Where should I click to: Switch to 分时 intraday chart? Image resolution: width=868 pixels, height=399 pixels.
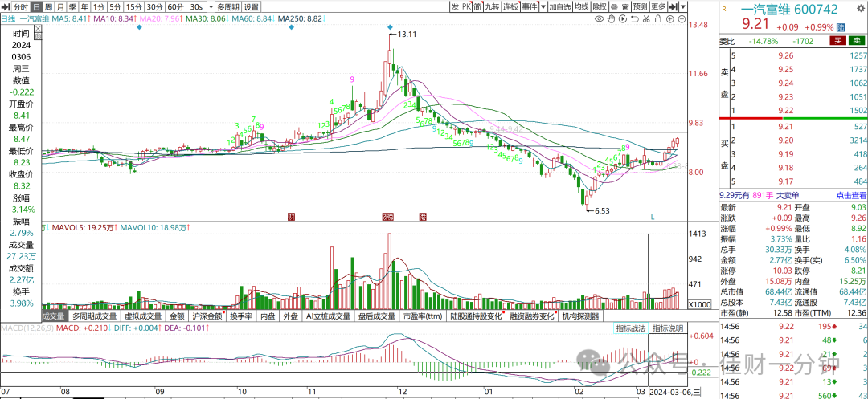pyautogui.click(x=20, y=7)
